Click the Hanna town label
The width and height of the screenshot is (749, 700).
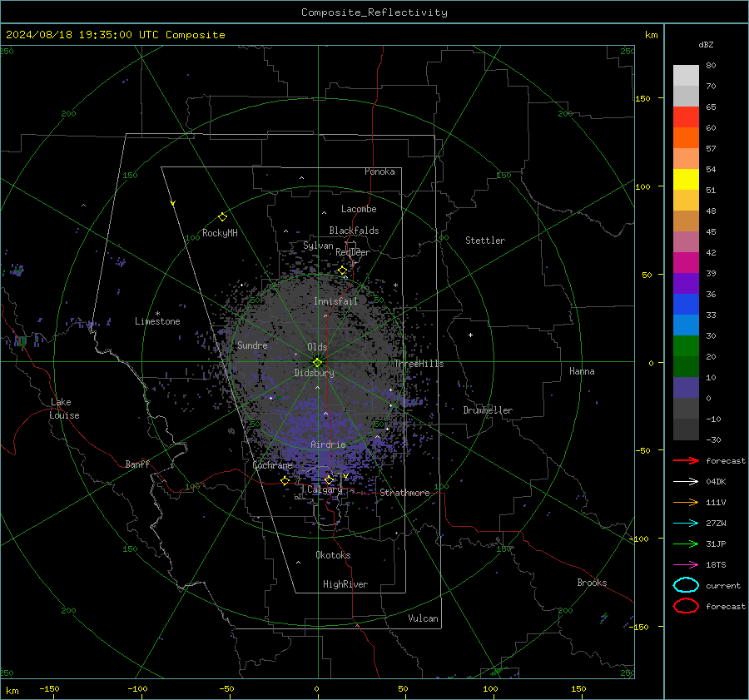tap(582, 371)
